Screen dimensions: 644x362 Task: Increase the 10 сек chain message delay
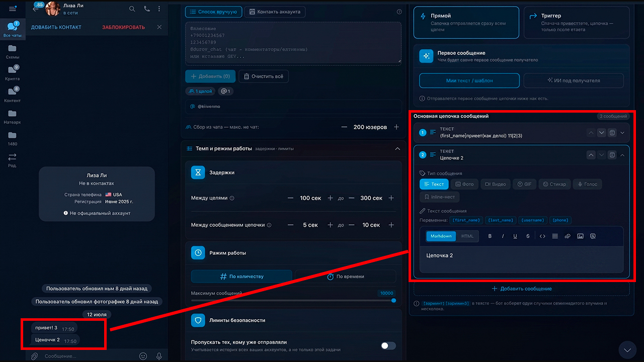[391, 225]
